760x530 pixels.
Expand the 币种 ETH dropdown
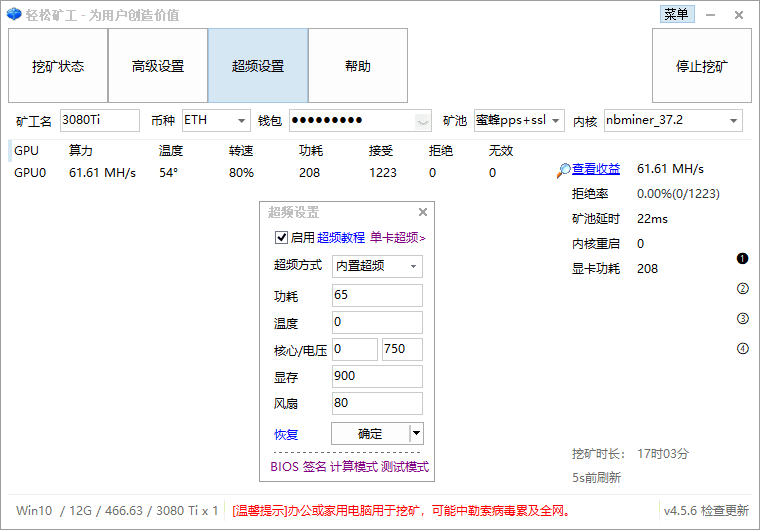point(241,121)
